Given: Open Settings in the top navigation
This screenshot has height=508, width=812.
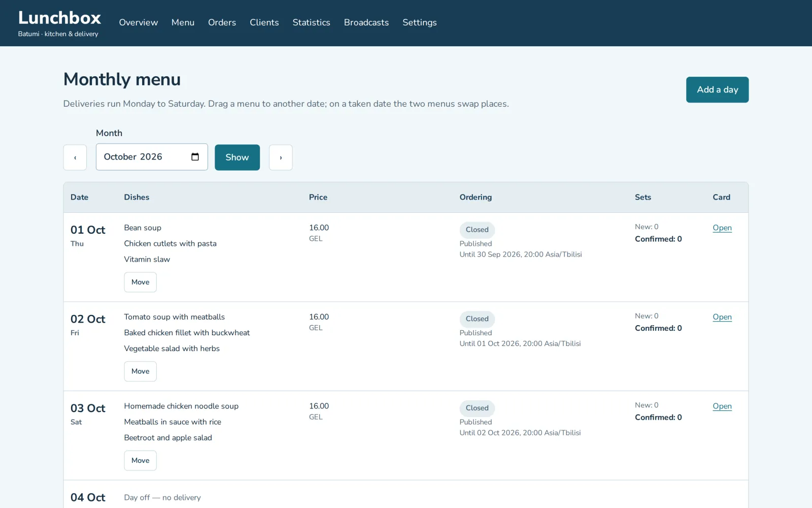Looking at the screenshot, I should pos(420,22).
